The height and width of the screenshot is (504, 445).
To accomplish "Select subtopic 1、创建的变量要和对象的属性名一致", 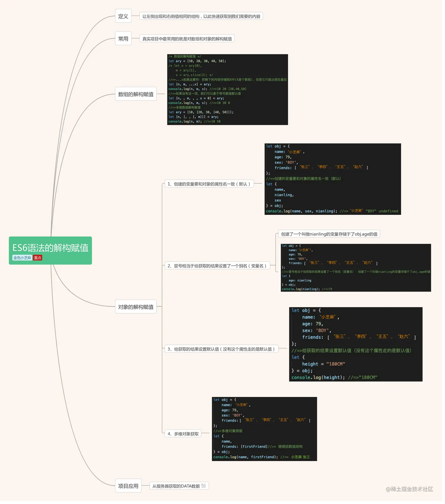I will pos(209,184).
